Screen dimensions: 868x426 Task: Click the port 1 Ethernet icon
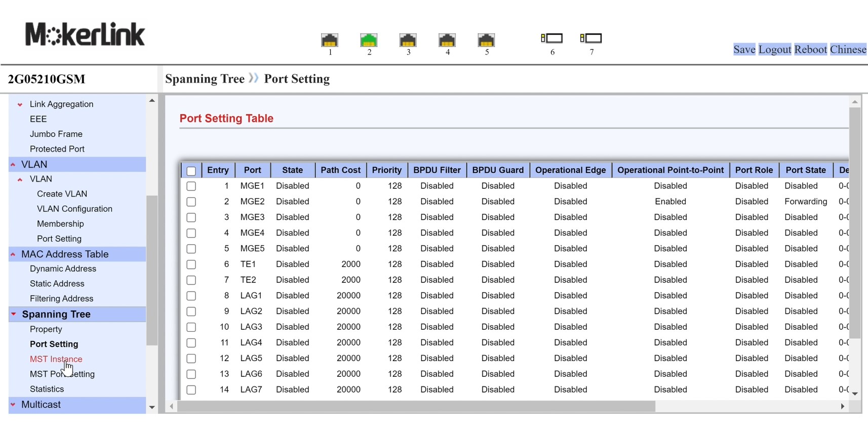330,40
